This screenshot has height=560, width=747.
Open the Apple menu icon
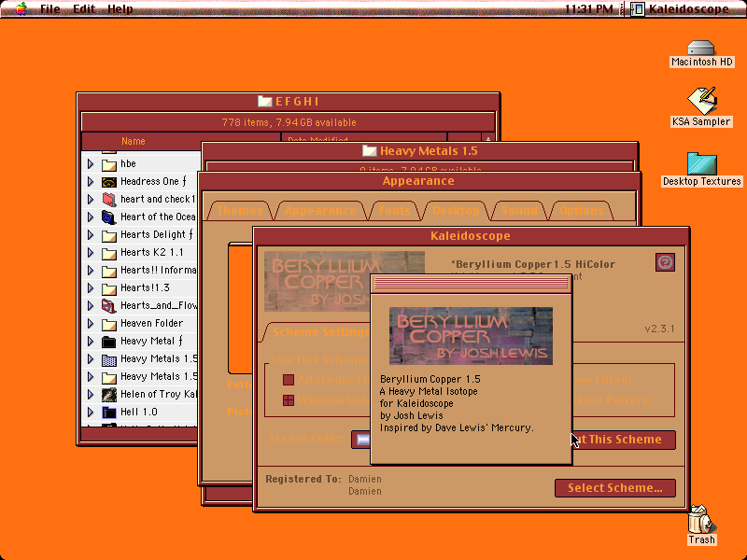click(21, 8)
